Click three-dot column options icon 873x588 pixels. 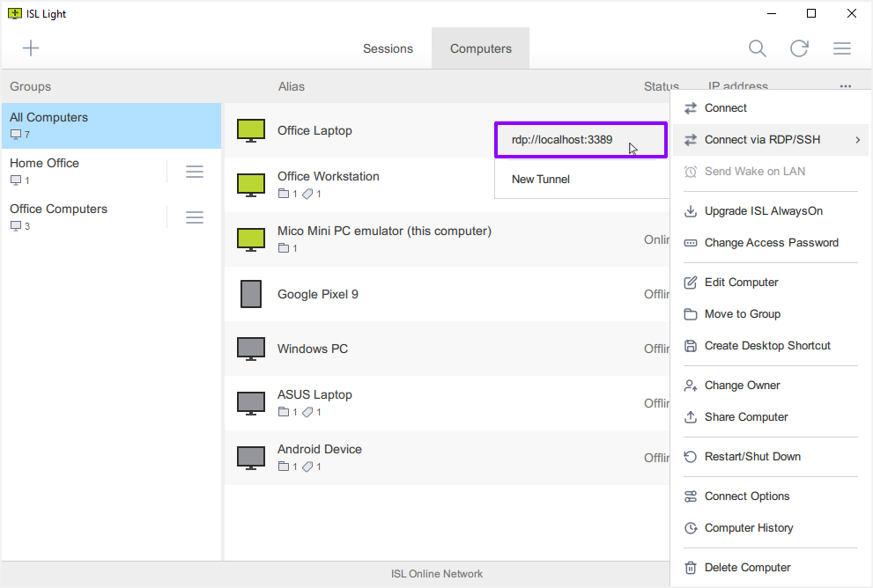pyautogui.click(x=846, y=86)
